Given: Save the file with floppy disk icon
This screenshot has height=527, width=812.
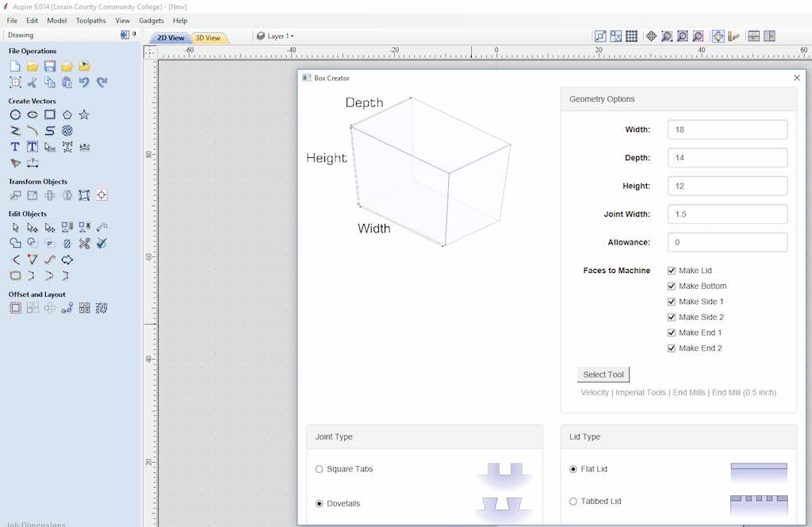Looking at the screenshot, I should coord(50,66).
